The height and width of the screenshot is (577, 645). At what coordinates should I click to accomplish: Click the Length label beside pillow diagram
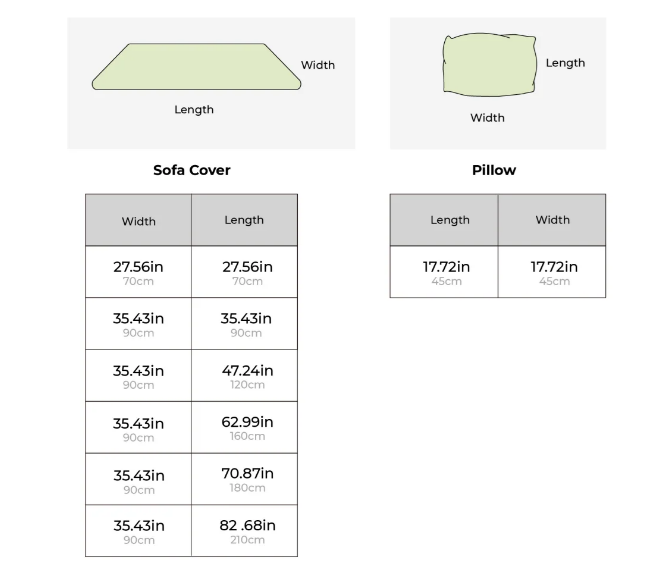565,63
